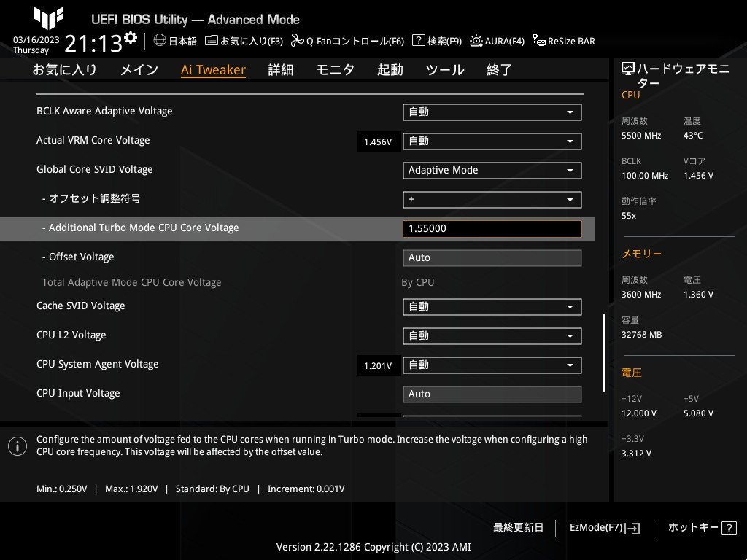Image resolution: width=747 pixels, height=560 pixels.
Task: Open the お気に入り tab
Action: [65, 70]
